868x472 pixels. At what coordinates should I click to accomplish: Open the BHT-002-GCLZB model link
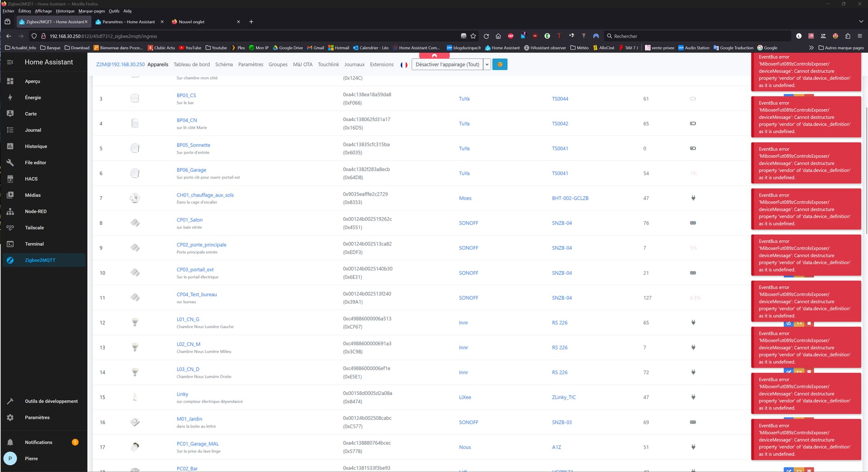tap(570, 198)
